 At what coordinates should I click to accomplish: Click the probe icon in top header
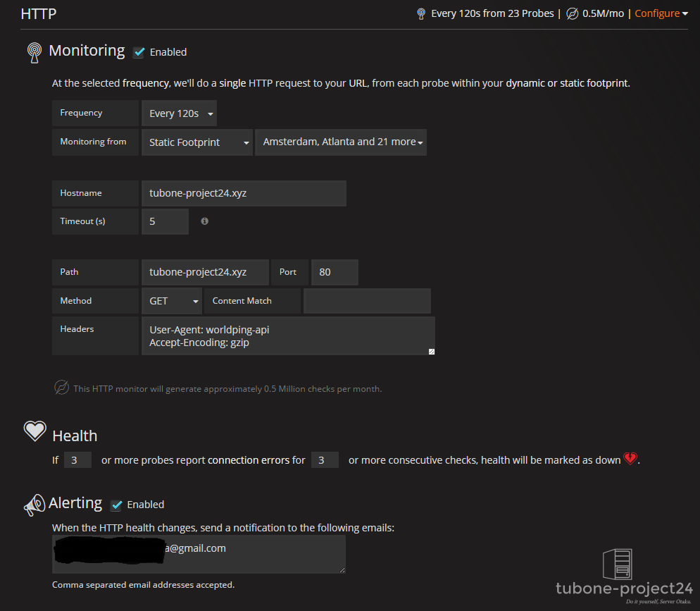[421, 13]
